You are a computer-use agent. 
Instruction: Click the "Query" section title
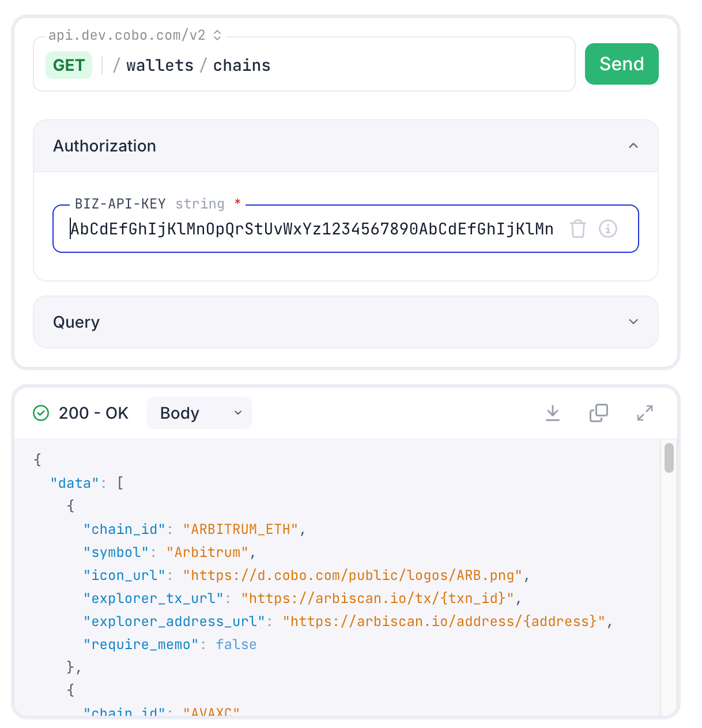[77, 322]
